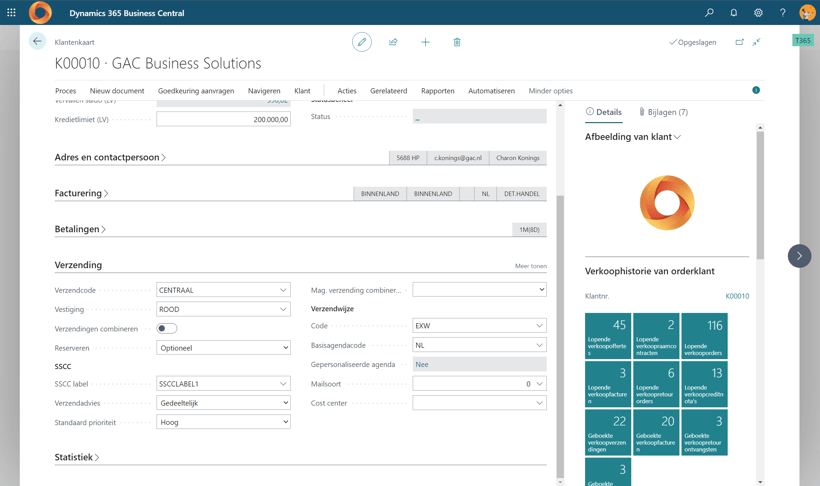
Task: Open the search magnifier in top bar
Action: point(709,13)
